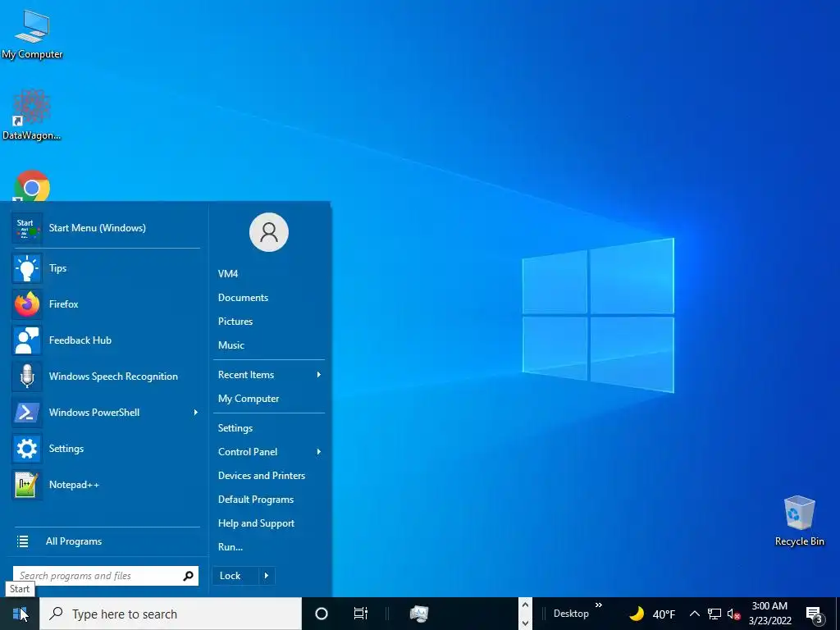The width and height of the screenshot is (840, 630).
Task: Click the magnifier in start menu search
Action: (189, 576)
